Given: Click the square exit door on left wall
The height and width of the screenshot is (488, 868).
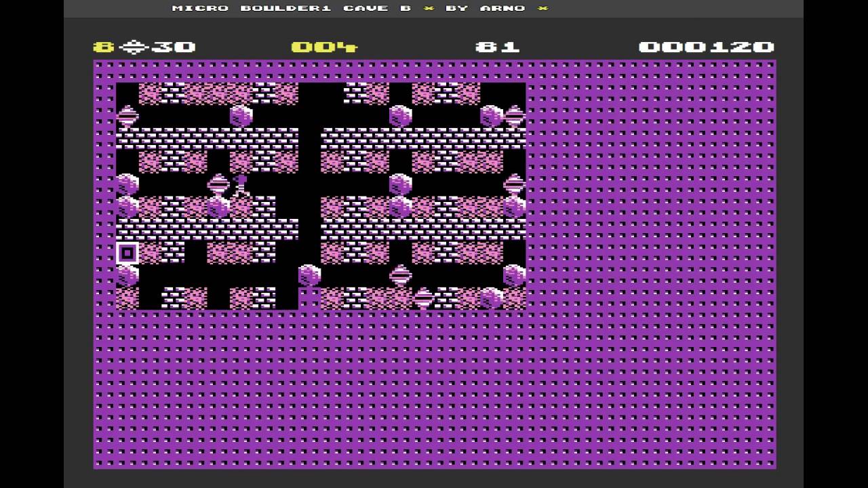Looking at the screenshot, I should [x=127, y=253].
